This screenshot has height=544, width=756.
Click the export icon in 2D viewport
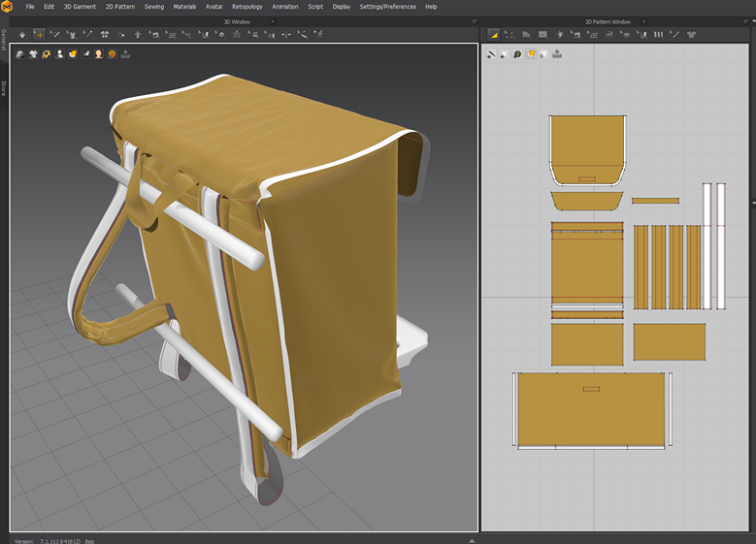pyautogui.click(x=557, y=54)
